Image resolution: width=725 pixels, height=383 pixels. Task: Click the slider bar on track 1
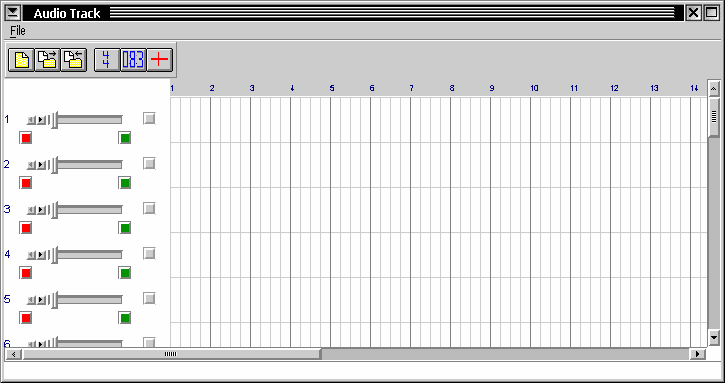pyautogui.click(x=86, y=120)
